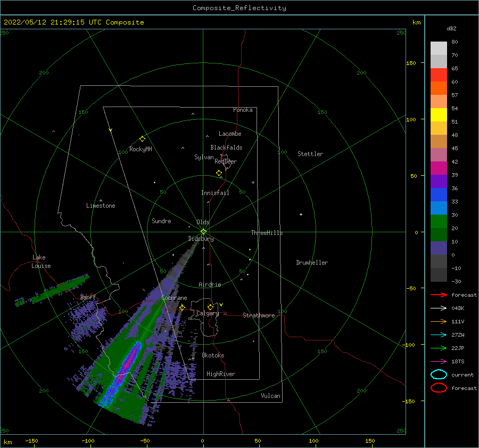The image size is (479, 448).
Task: Click the Airdrie label
Action: [x=210, y=284]
